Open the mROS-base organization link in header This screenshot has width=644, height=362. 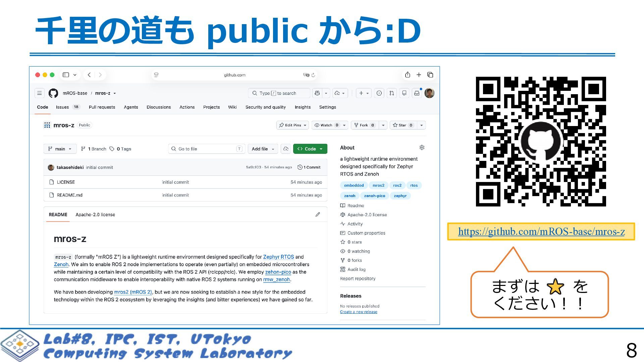(x=75, y=93)
